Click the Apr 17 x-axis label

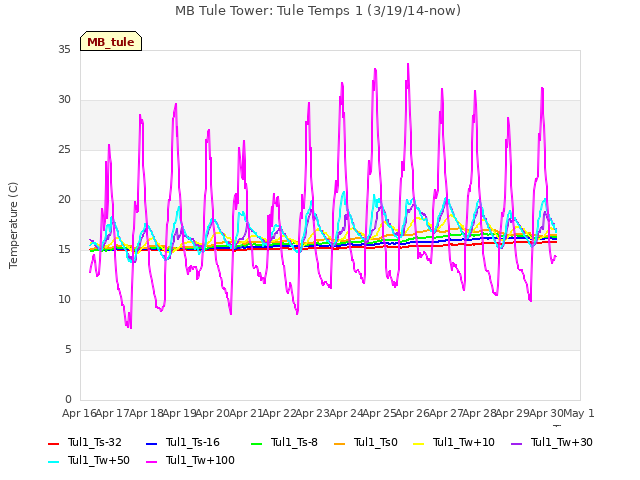click(113, 413)
